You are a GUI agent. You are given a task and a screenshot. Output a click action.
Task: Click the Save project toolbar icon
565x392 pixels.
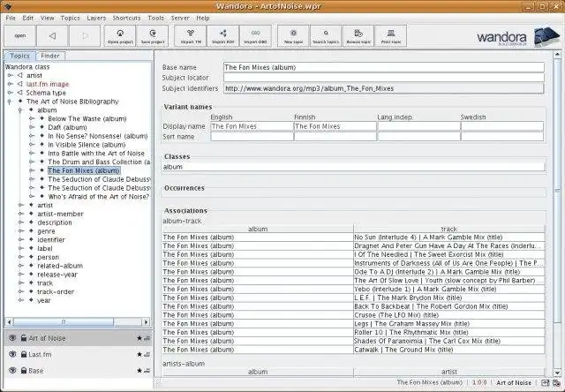click(x=153, y=36)
